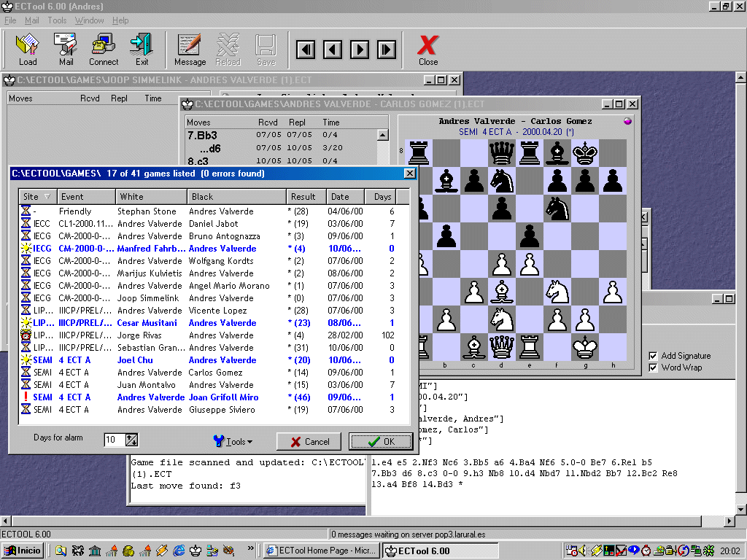
Task: Open the Tools dropdown in the games list
Action: pyautogui.click(x=233, y=441)
